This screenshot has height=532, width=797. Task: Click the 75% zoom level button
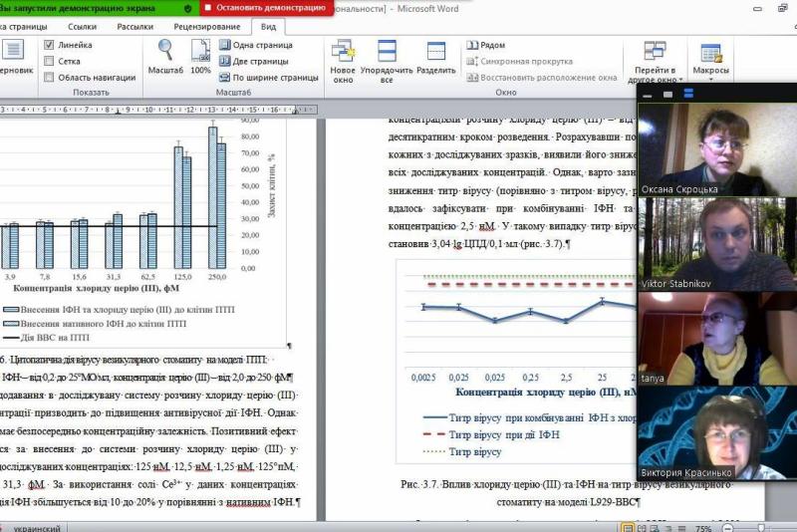pos(703,528)
